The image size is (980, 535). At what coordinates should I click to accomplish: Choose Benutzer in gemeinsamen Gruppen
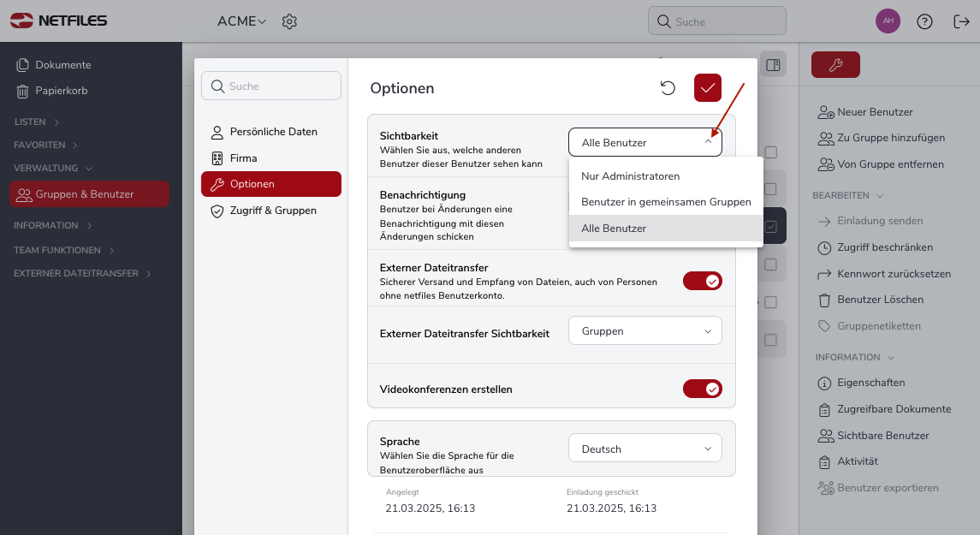pyautogui.click(x=666, y=202)
